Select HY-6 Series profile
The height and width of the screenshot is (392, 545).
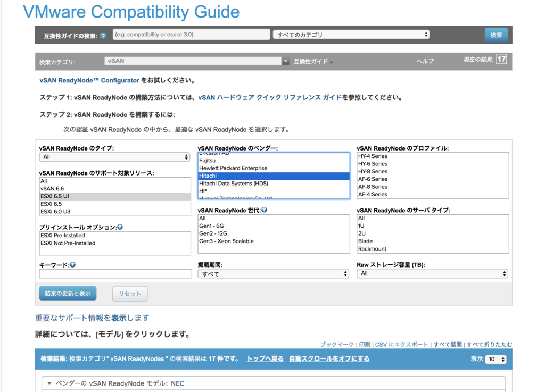(x=433, y=164)
